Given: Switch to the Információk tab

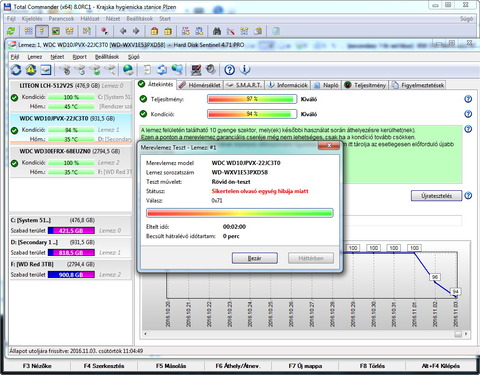Looking at the screenshot, I should [x=288, y=85].
